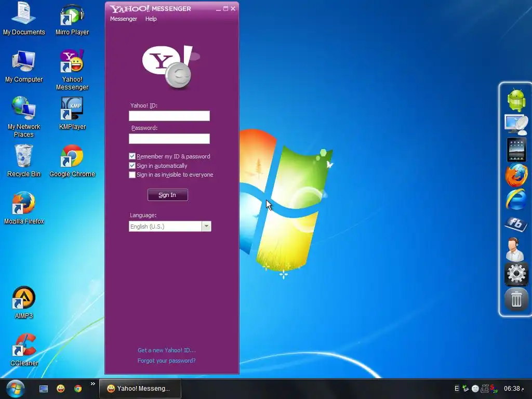Open My Documents desktop icon
Image resolution: width=532 pixels, height=399 pixels.
(24, 19)
